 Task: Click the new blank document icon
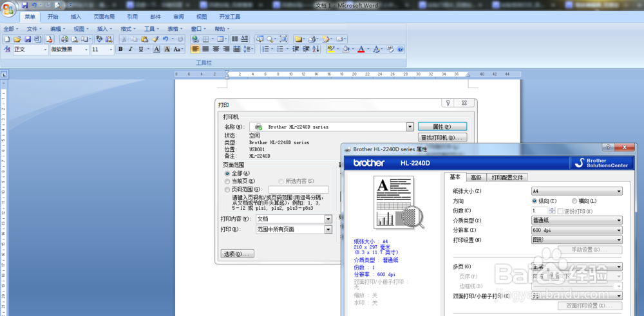coord(7,39)
